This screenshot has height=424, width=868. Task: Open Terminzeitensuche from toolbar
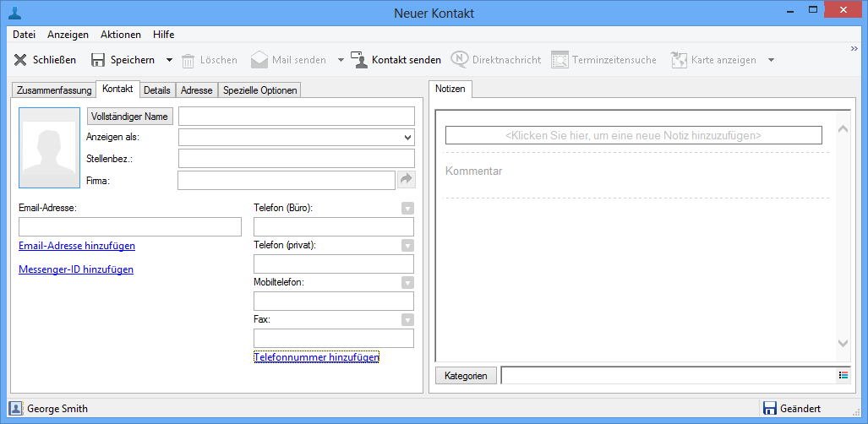pyautogui.click(x=603, y=60)
